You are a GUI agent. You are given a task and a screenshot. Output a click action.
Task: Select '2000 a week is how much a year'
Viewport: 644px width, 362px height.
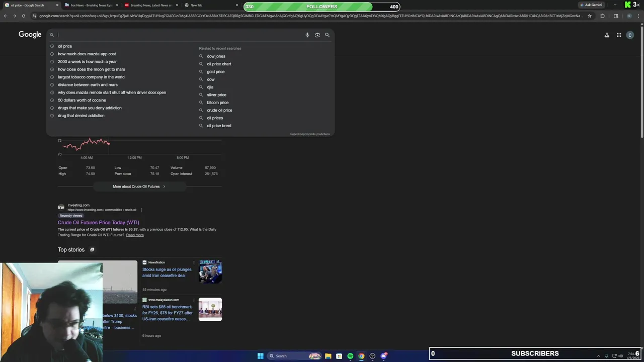pyautogui.click(x=87, y=61)
